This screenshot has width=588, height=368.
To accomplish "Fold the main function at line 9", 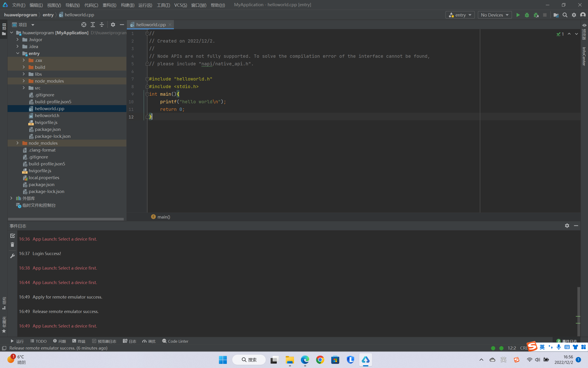I will coord(147,94).
